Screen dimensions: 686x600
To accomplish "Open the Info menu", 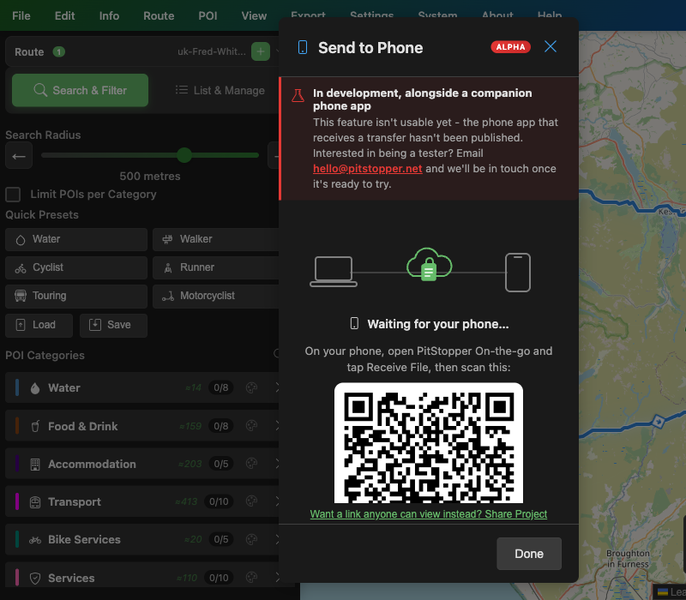I will [109, 16].
